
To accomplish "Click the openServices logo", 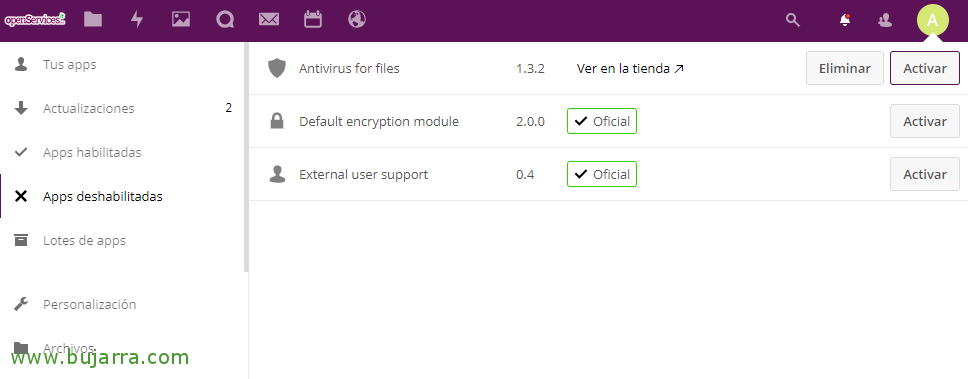I will [x=35, y=20].
